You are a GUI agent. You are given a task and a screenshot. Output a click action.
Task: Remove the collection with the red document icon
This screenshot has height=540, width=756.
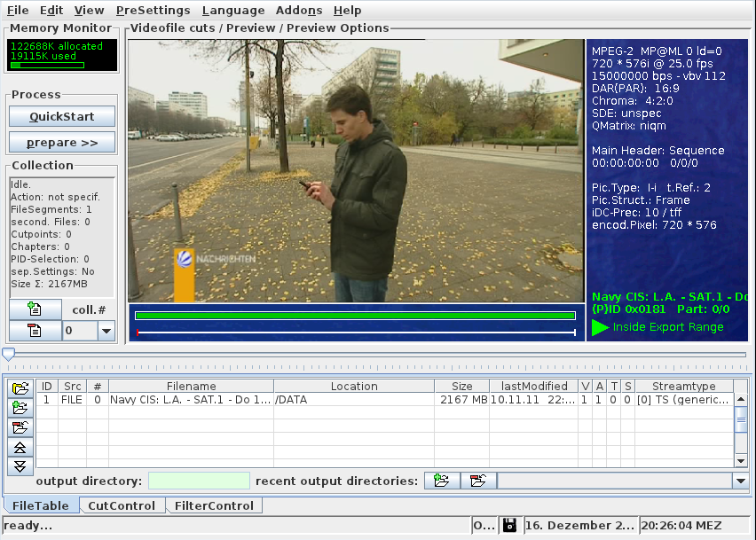[x=35, y=331]
